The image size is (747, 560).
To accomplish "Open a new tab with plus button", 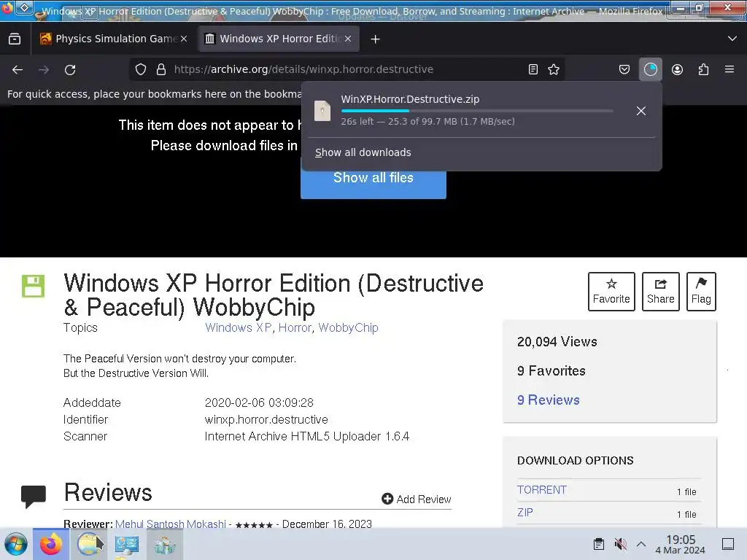I will [376, 39].
